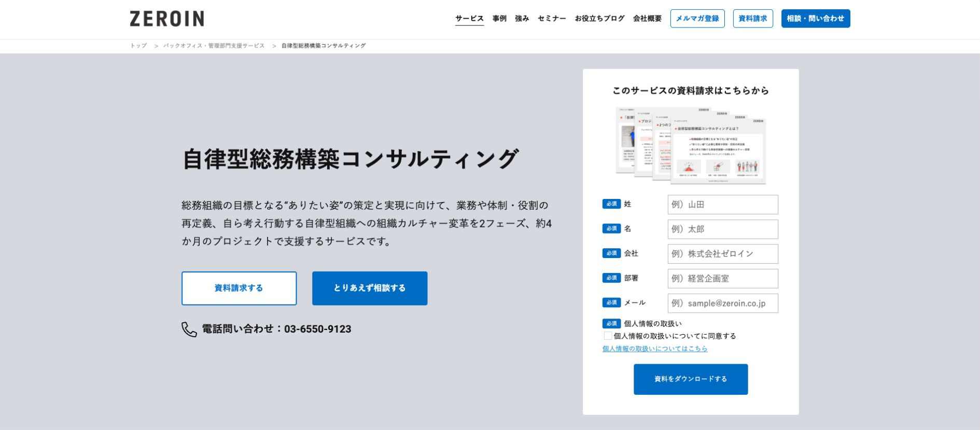Image resolution: width=980 pixels, height=430 pixels.
Task: Click the phone number 03-6550-9123
Action: coord(318,329)
